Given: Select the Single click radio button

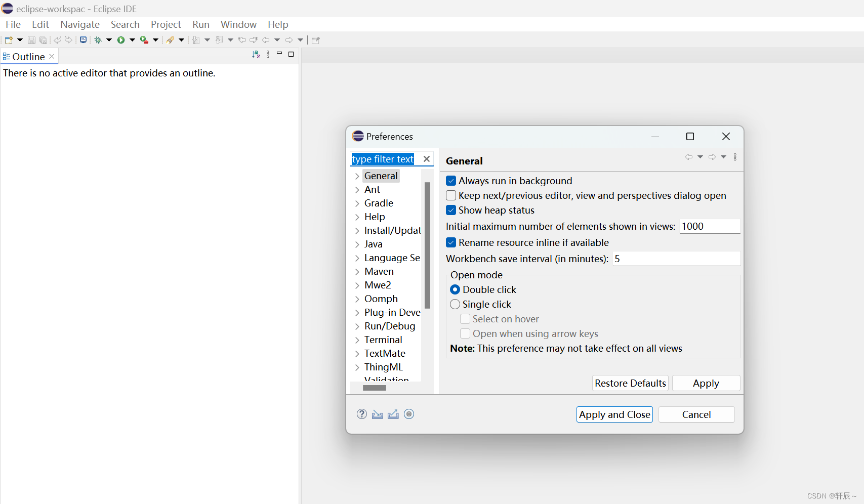Looking at the screenshot, I should (x=455, y=304).
